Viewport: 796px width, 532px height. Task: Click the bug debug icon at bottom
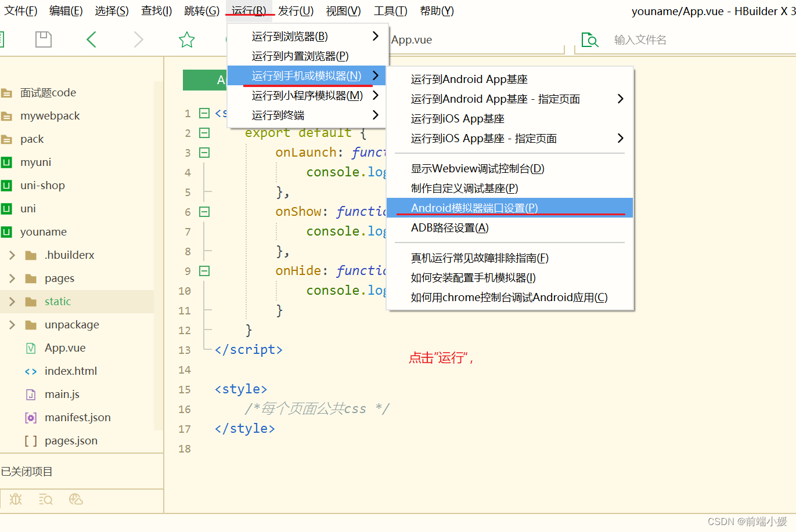pyautogui.click(x=16, y=499)
